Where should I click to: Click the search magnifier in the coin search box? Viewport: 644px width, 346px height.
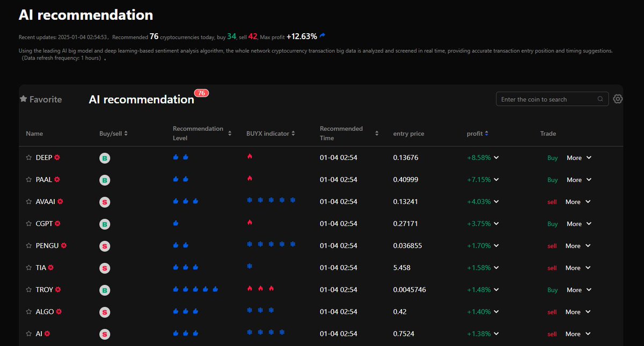pyautogui.click(x=600, y=99)
